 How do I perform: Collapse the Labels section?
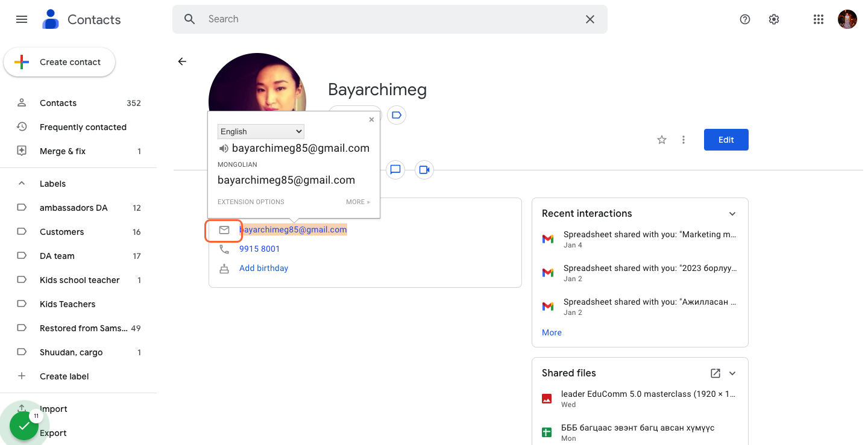coord(22,184)
